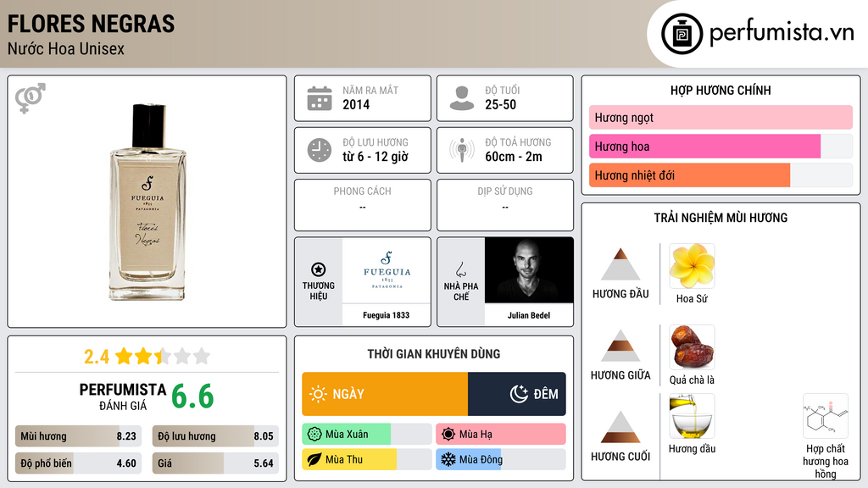Select the Mùa Hạ season bar
The image size is (868, 488).
[501, 434]
